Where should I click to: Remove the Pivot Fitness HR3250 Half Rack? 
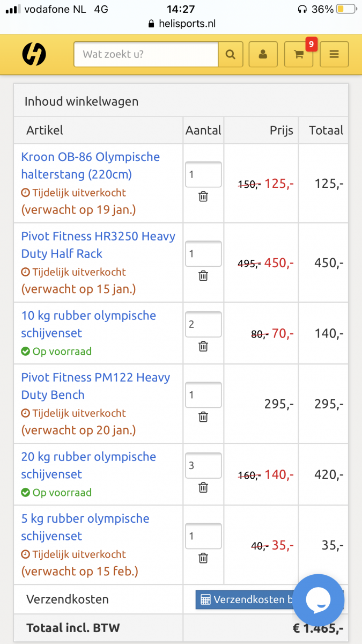tap(203, 276)
